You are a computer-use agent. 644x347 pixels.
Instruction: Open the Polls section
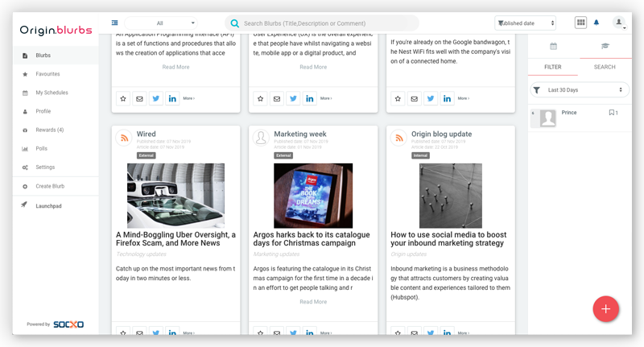(x=56, y=149)
